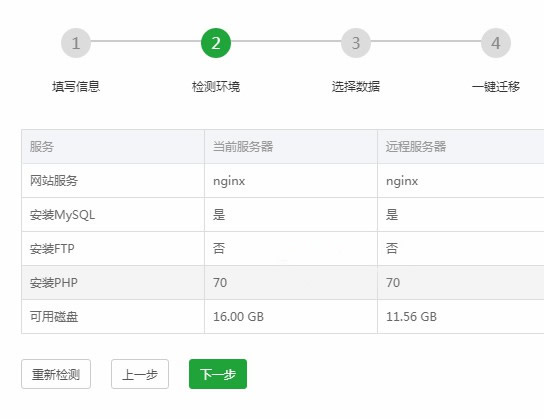Select the 选择数据 step label
544x419 pixels.
click(356, 86)
